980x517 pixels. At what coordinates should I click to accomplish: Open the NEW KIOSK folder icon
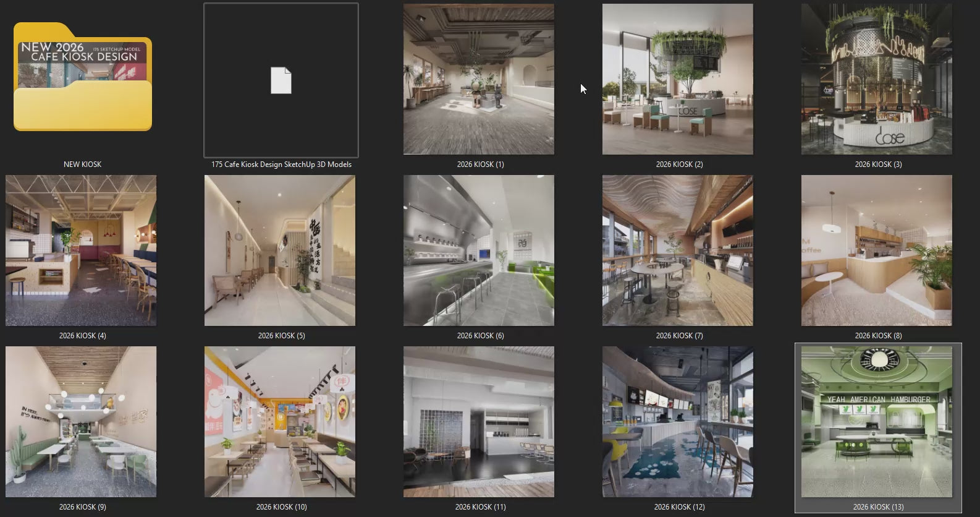pyautogui.click(x=82, y=77)
